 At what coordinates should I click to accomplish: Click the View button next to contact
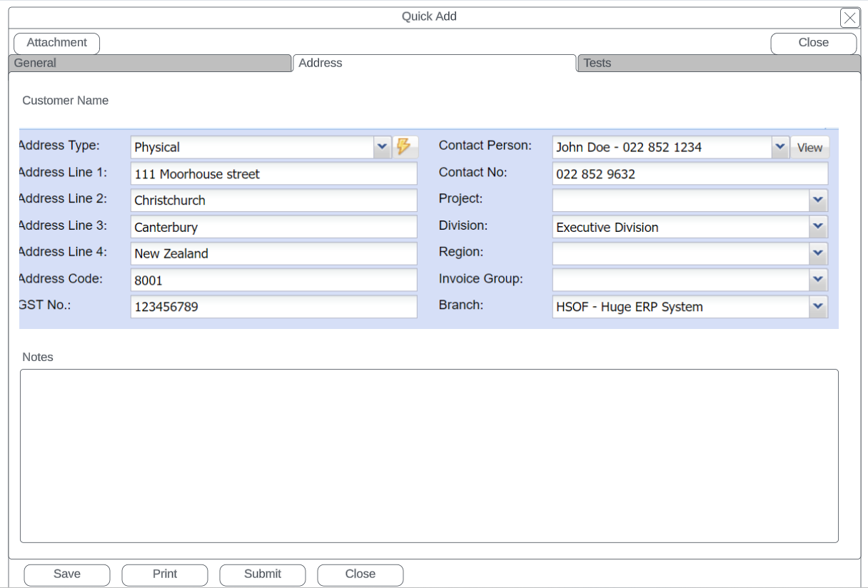809,148
